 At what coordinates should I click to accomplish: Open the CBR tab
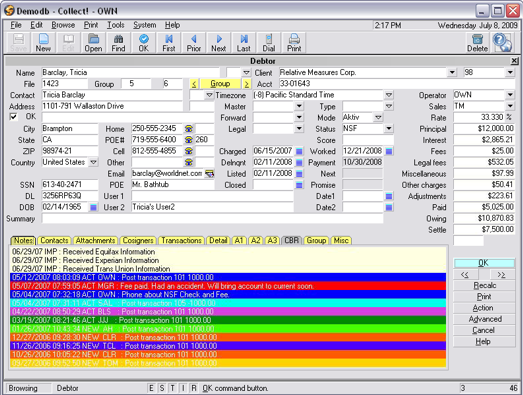click(292, 241)
